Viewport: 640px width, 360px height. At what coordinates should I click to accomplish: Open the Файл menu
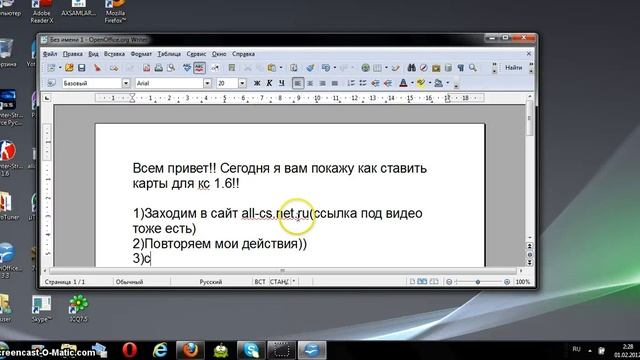(x=50, y=54)
